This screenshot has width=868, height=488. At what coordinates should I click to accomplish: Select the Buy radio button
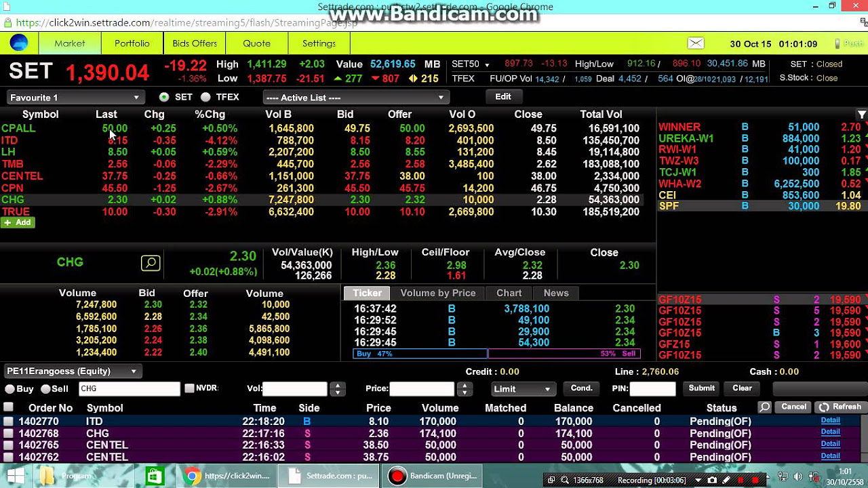(9, 389)
